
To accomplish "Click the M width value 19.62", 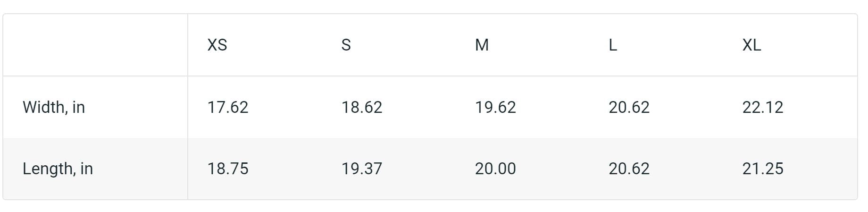I will [495, 107].
